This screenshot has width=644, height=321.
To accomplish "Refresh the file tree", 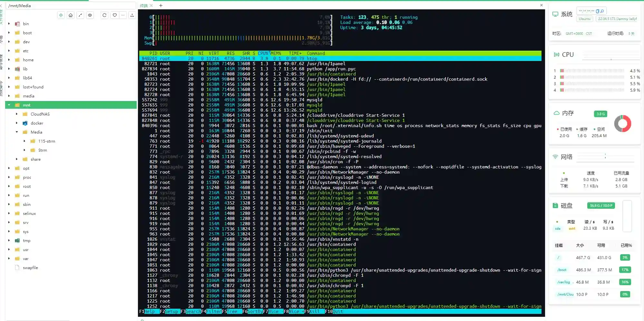I will click(x=104, y=15).
